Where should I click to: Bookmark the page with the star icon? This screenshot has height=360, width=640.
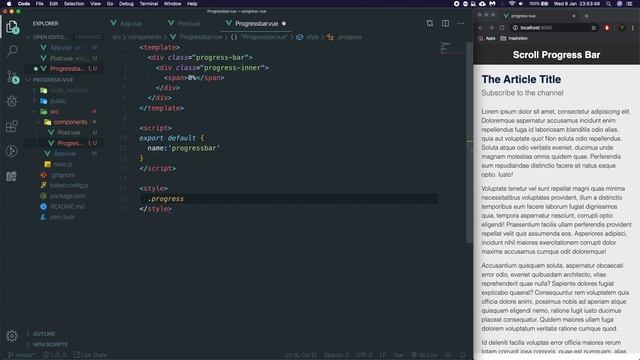(x=593, y=28)
